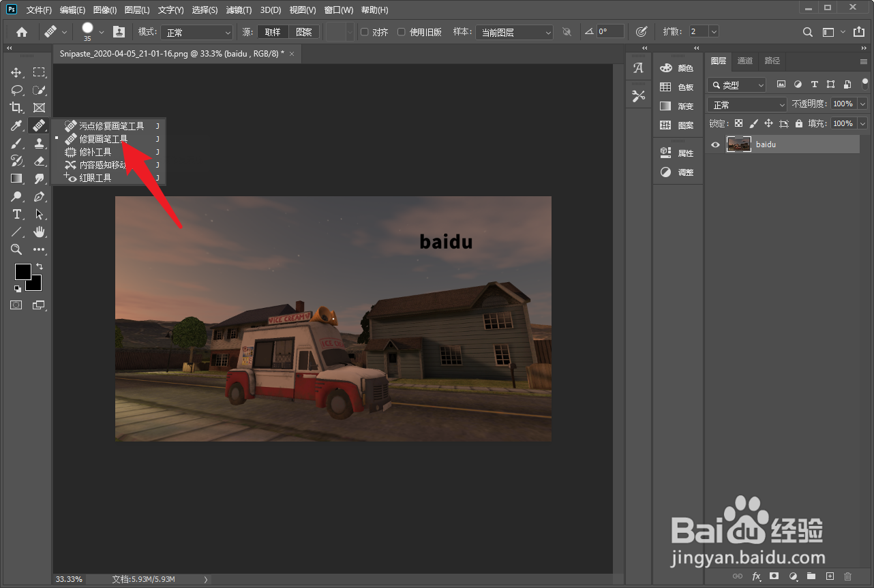Enable the 对齐 Aligned checkbox
This screenshot has width=874, height=588.
pos(364,32)
